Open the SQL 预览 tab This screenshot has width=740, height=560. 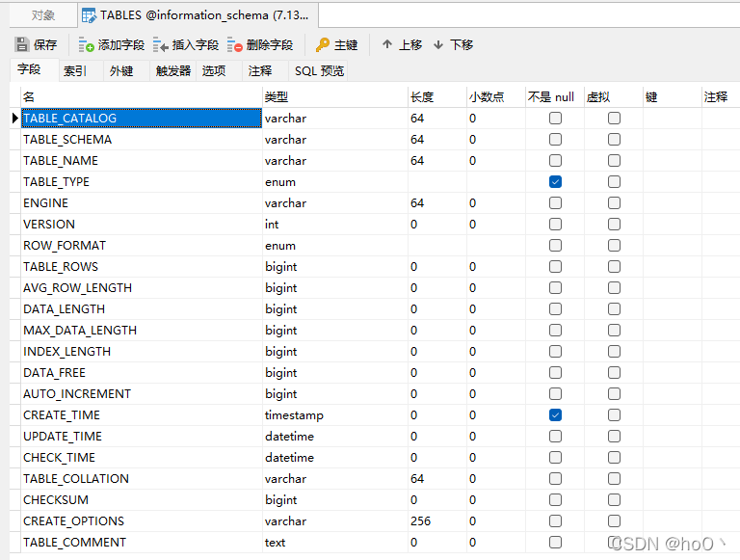pos(319,70)
